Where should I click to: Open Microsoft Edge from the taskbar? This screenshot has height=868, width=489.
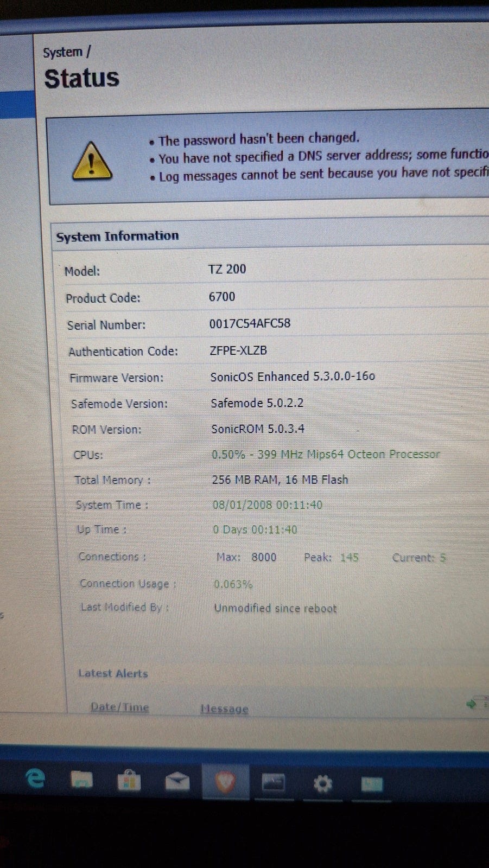point(35,779)
